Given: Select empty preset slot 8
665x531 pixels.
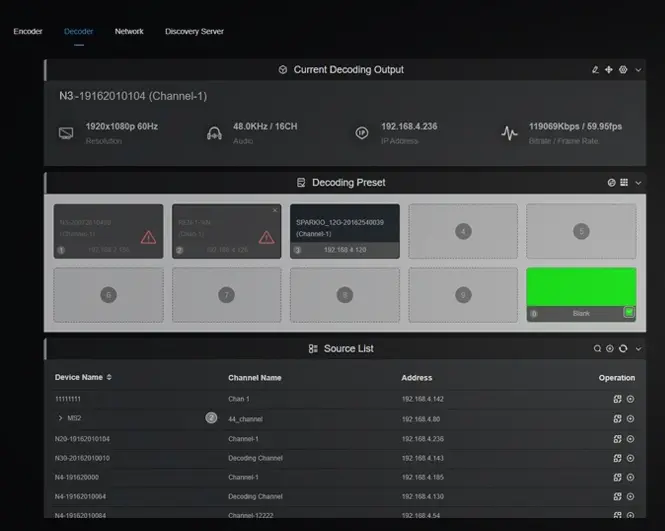Looking at the screenshot, I should [345, 295].
